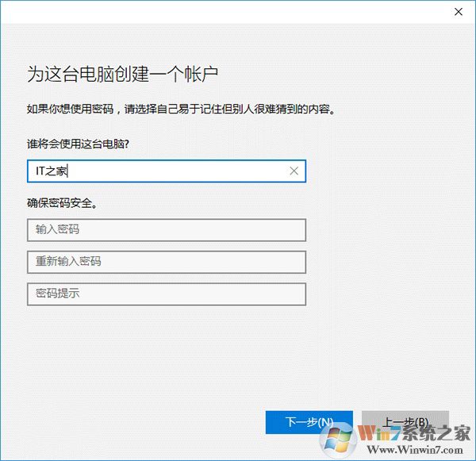Click the 上一步(B) back button
The width and height of the screenshot is (476, 461).
coord(405,422)
